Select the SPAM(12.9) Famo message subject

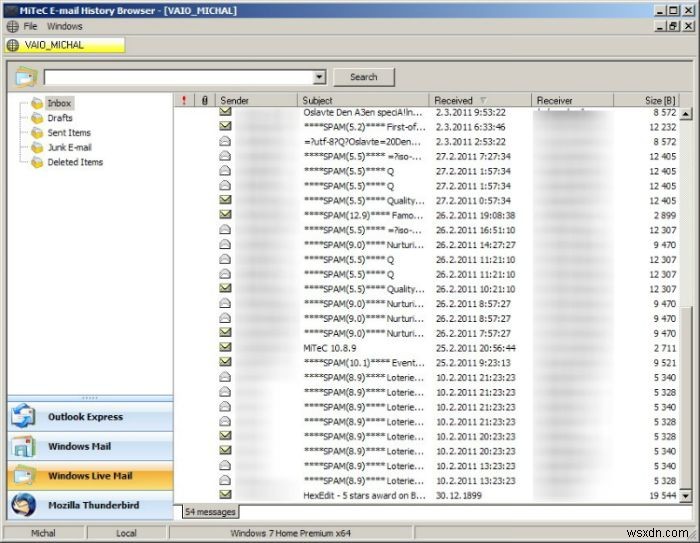(363, 215)
